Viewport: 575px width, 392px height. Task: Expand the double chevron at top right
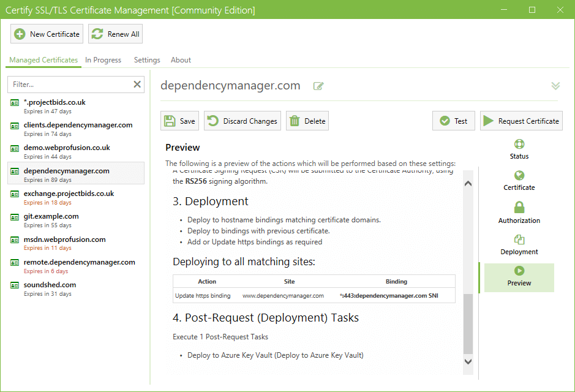point(555,86)
